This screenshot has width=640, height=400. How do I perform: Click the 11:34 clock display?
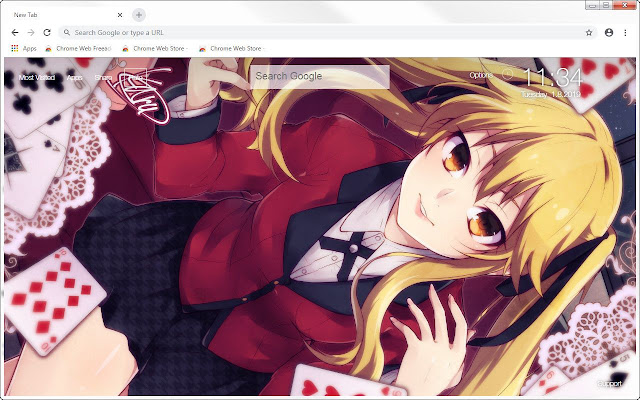(553, 78)
